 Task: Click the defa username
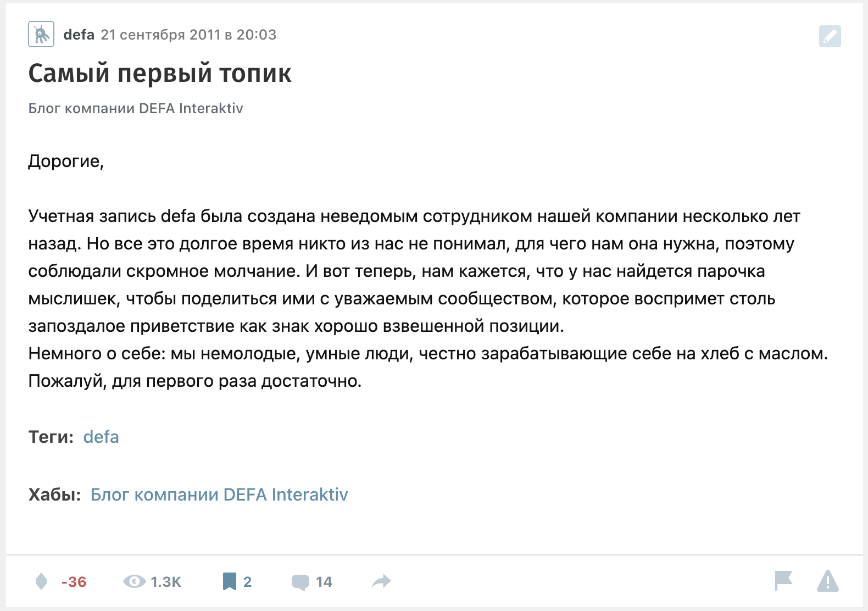[79, 34]
